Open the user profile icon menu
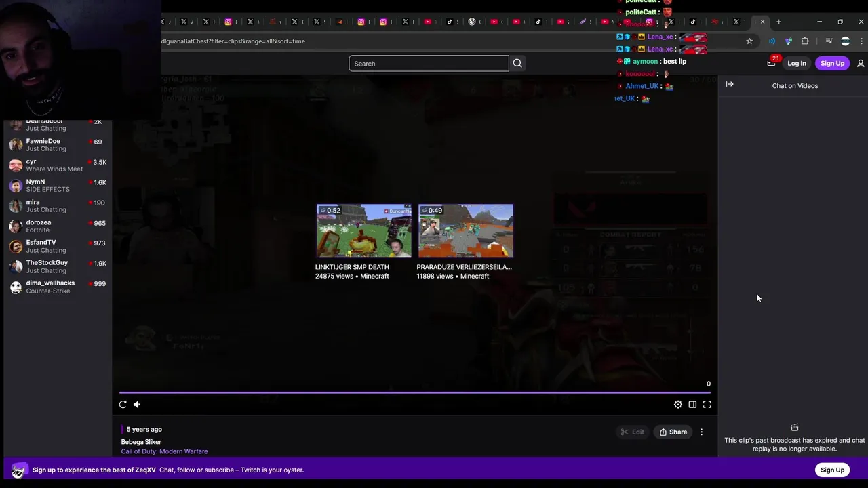The image size is (868, 488). [x=861, y=64]
